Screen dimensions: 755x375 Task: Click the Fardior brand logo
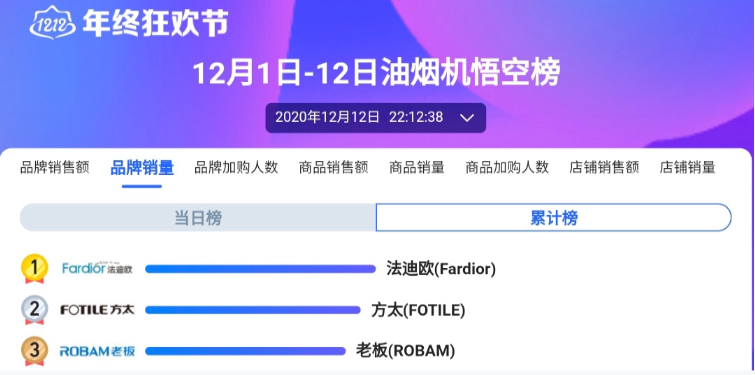coord(97,268)
